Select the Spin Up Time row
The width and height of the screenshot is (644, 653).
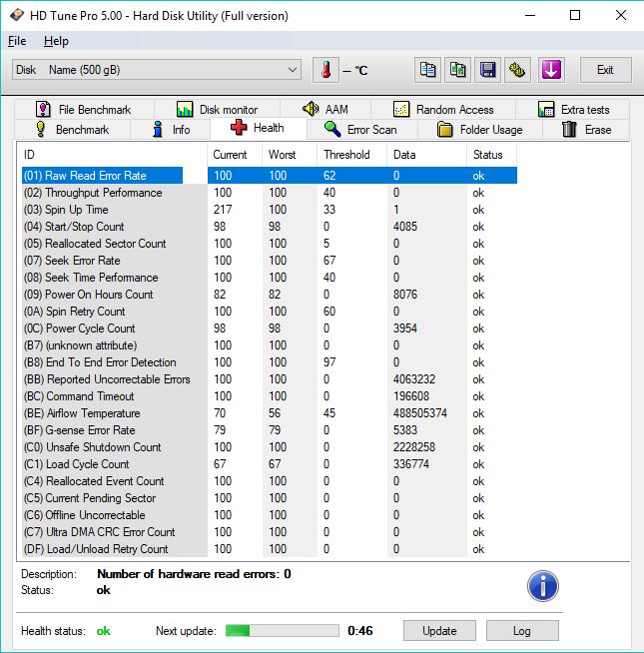(x=270, y=210)
